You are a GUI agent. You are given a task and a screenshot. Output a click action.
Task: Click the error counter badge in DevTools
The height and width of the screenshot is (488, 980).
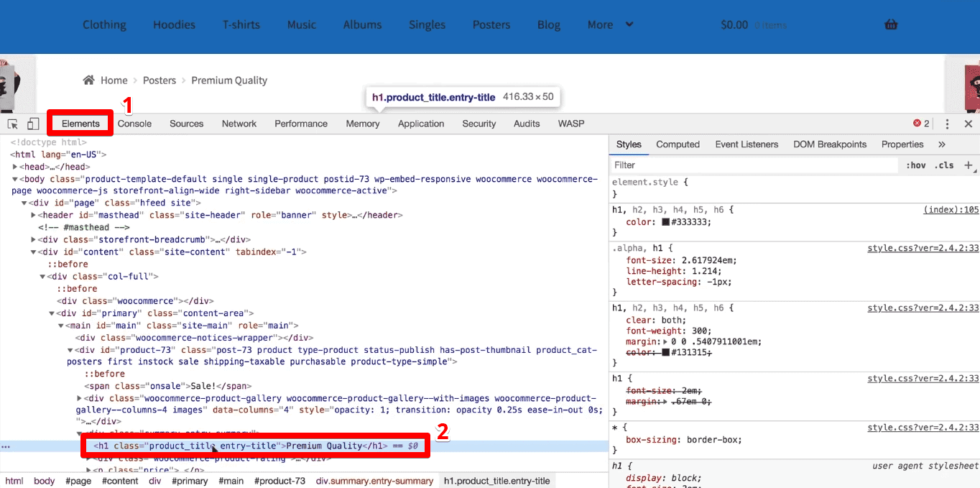(x=920, y=123)
